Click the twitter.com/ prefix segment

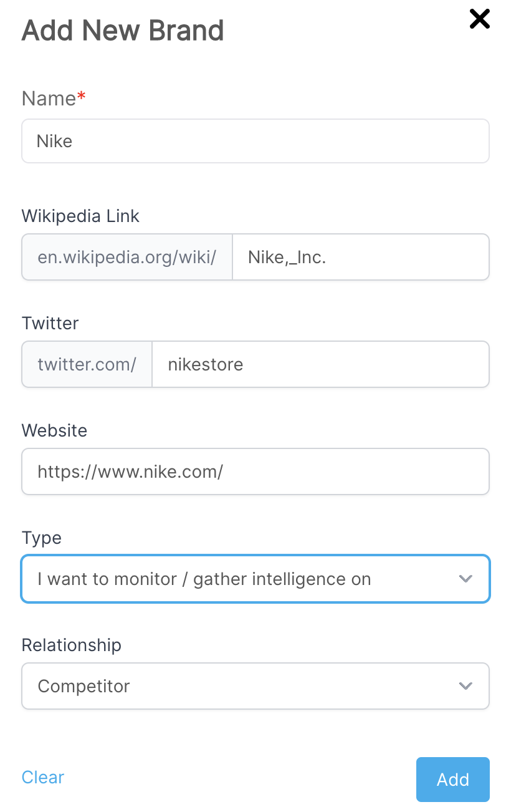pyautogui.click(x=87, y=364)
